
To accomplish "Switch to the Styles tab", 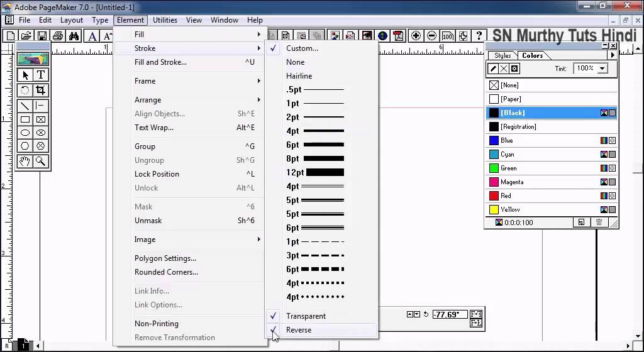I will pos(502,55).
